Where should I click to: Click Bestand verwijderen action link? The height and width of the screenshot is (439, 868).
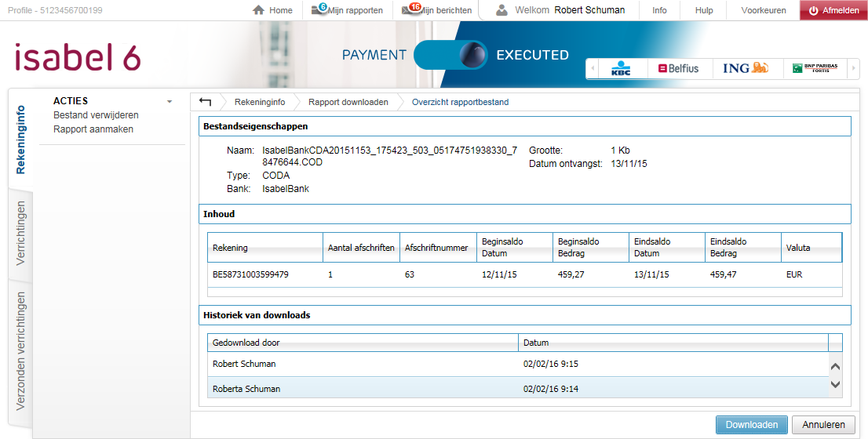tap(96, 115)
